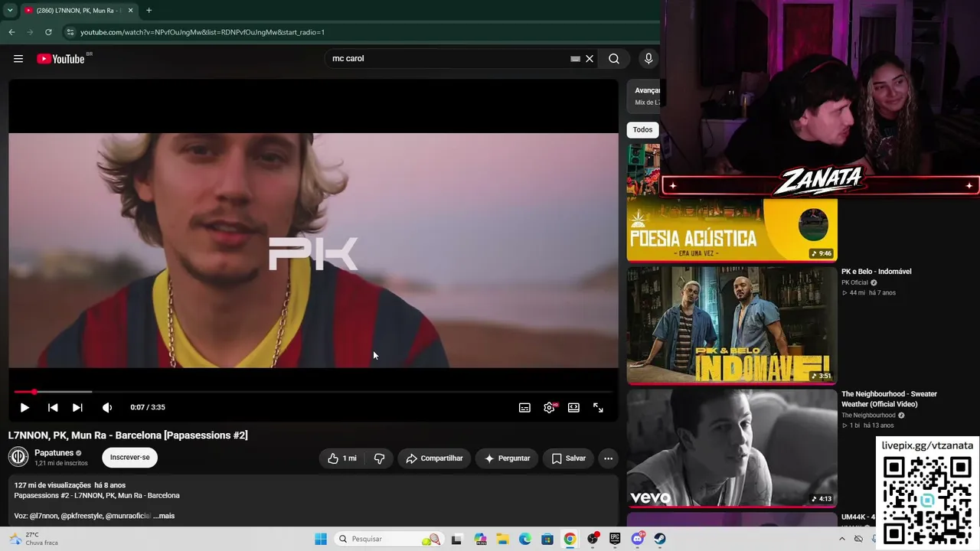Click the video title 'L7NNON, PK, Mun Ra - Barcelona'
Viewport: 980px width, 551px height.
click(128, 435)
